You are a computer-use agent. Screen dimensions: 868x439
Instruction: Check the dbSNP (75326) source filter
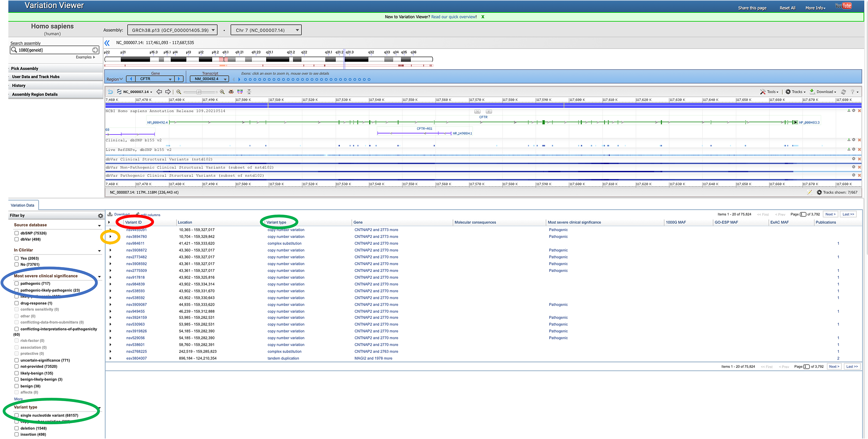[x=16, y=233]
